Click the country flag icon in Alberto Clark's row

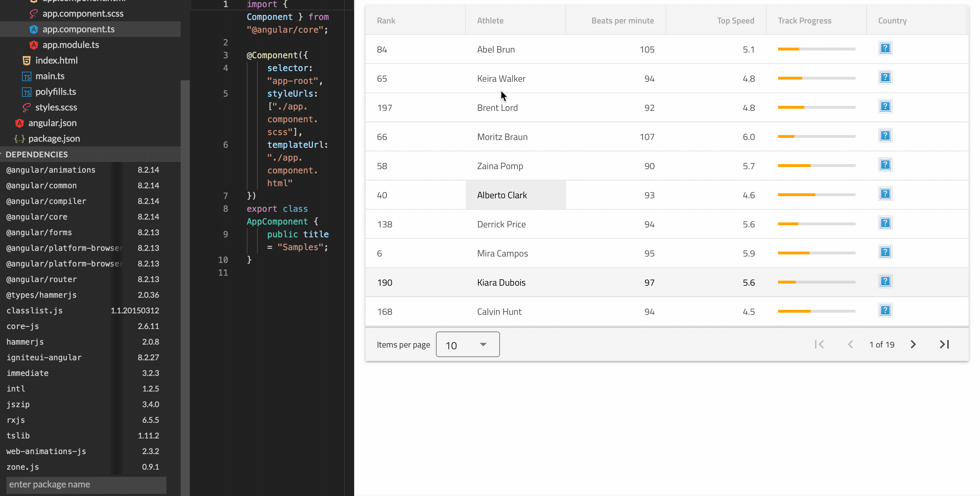tap(885, 194)
